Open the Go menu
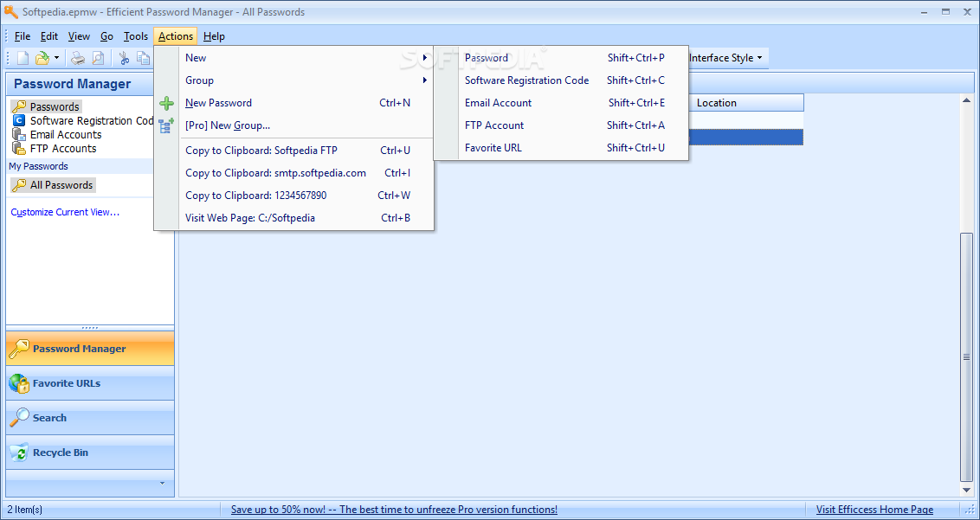 106,36
